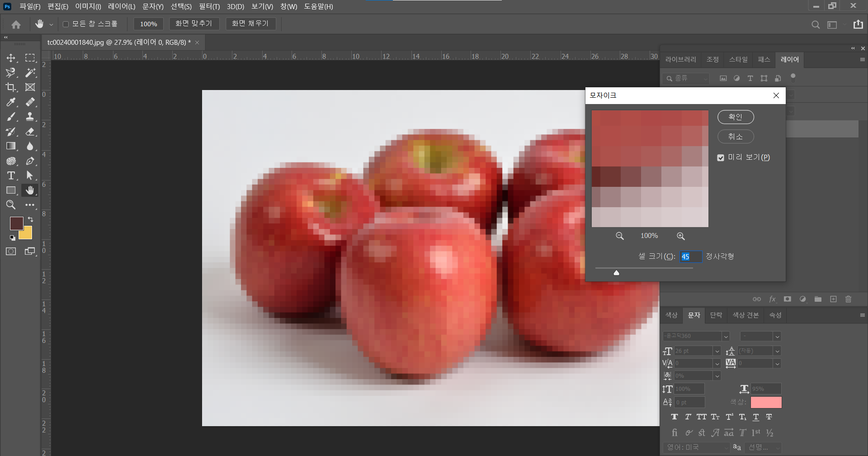Open the tracking dropdown arrow
The height and width of the screenshot is (456, 868).
777,363
